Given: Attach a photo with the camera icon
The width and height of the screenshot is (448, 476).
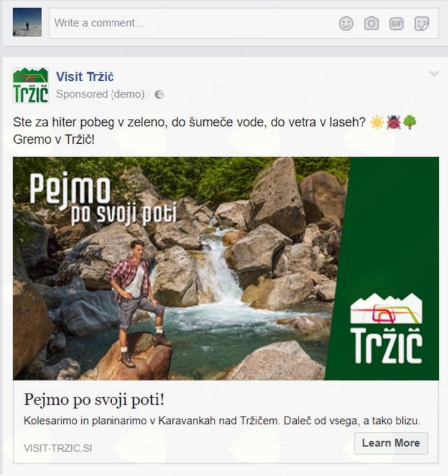Looking at the screenshot, I should 371,24.
